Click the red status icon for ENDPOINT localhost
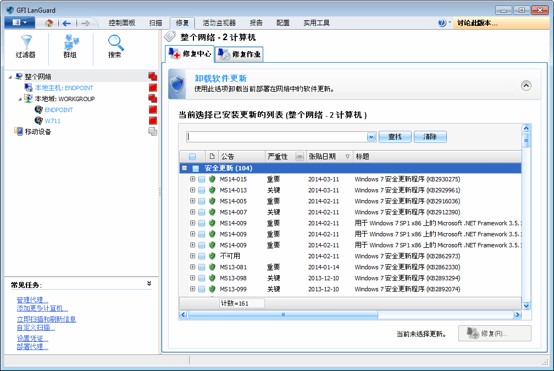Image resolution: width=554 pixels, height=371 pixels. point(153,88)
